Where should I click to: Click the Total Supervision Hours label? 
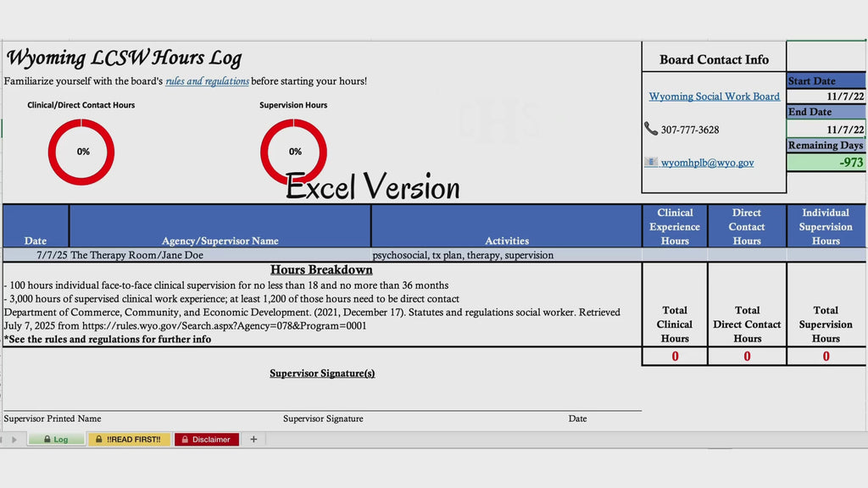tap(826, 324)
